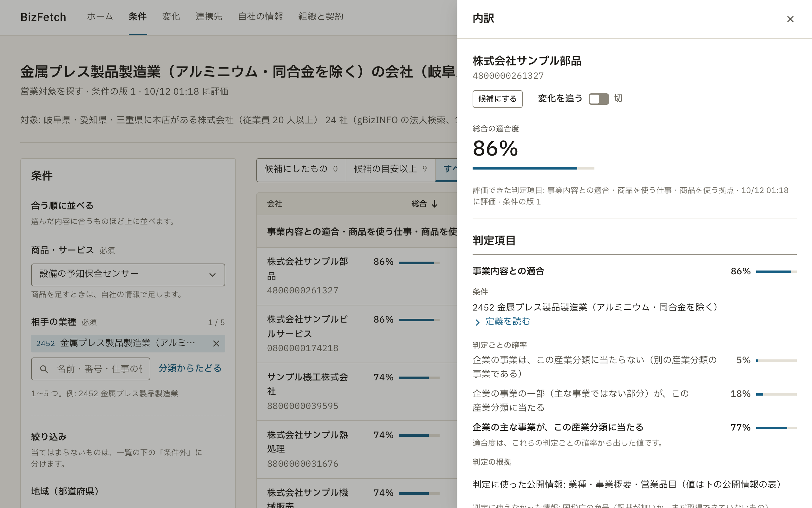Click the 候補にする button
The image size is (812, 508).
click(497, 99)
